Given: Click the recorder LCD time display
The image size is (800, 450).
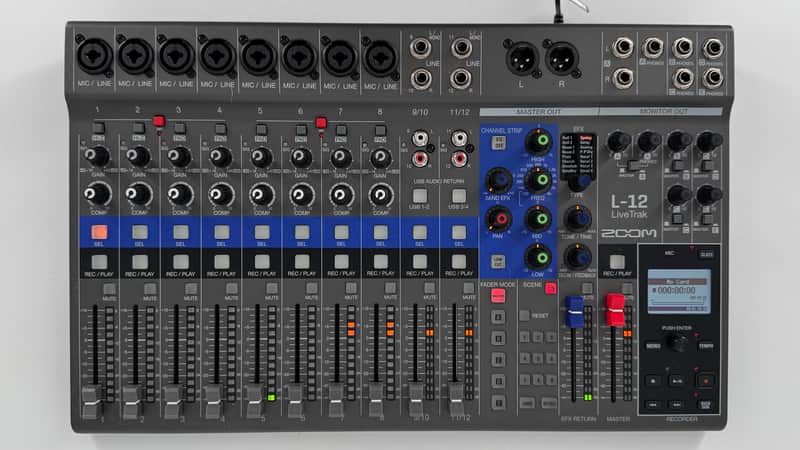Looking at the screenshot, I should tap(679, 291).
